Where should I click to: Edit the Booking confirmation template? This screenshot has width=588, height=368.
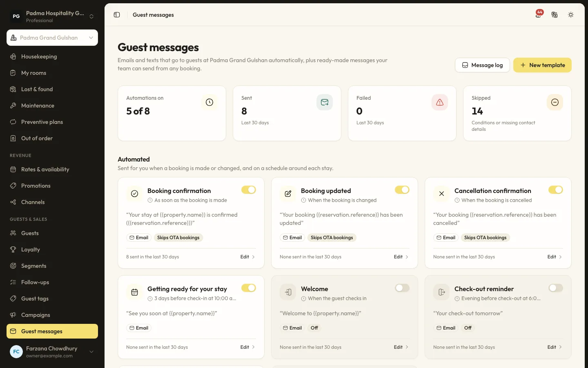coord(247,257)
